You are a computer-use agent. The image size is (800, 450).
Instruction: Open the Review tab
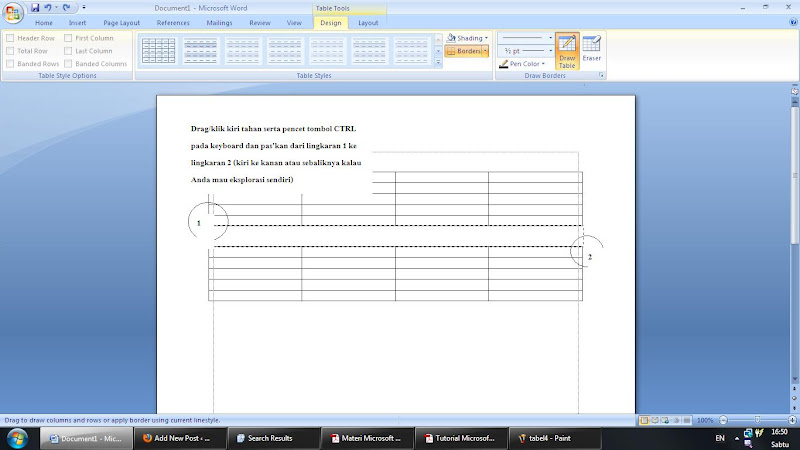pos(260,23)
